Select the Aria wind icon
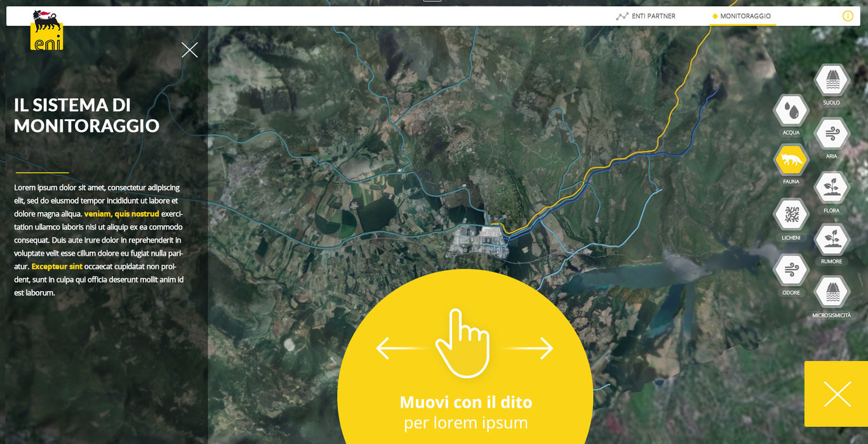 (x=831, y=134)
